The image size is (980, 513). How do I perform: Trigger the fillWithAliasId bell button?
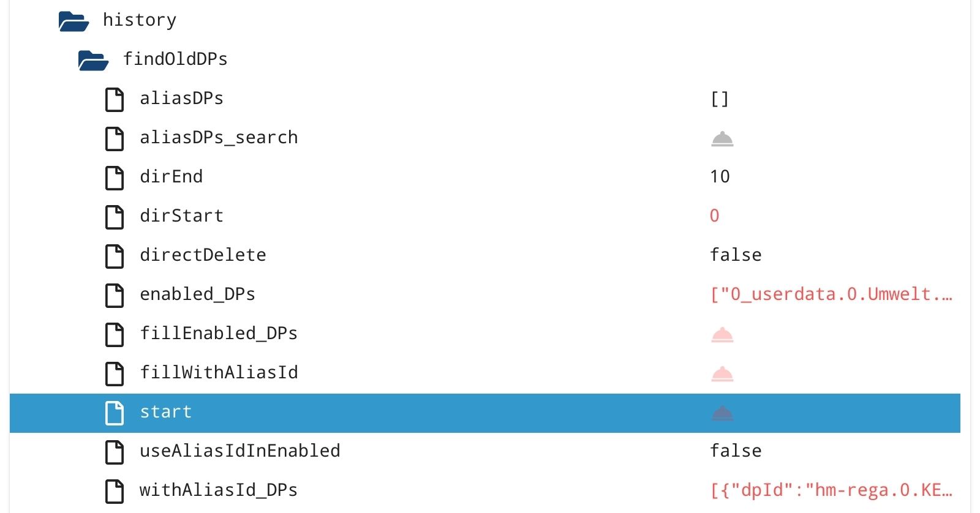(722, 373)
